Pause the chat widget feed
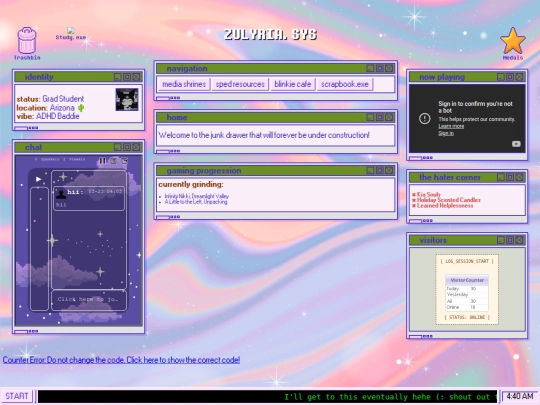540x405 pixels. point(103,160)
